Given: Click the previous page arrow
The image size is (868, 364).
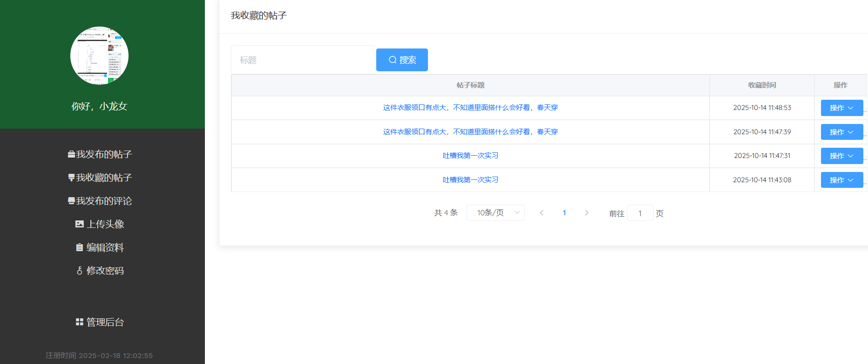Looking at the screenshot, I should click(542, 213).
